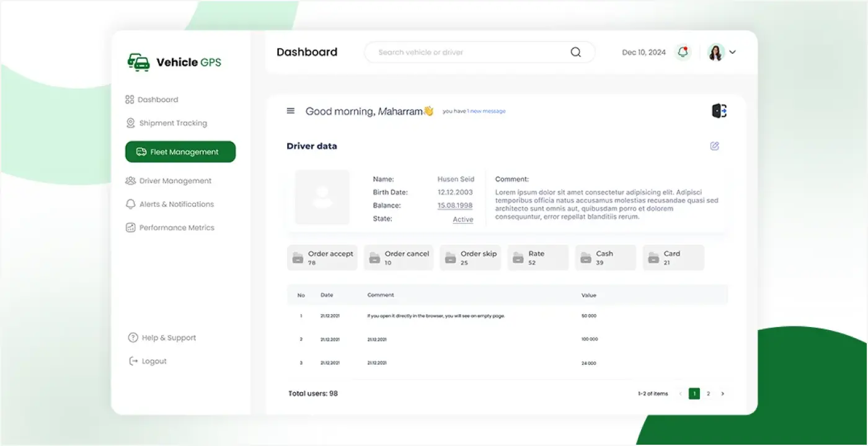Select Dashboard in the sidebar navigation
This screenshot has width=868, height=446.
click(159, 99)
